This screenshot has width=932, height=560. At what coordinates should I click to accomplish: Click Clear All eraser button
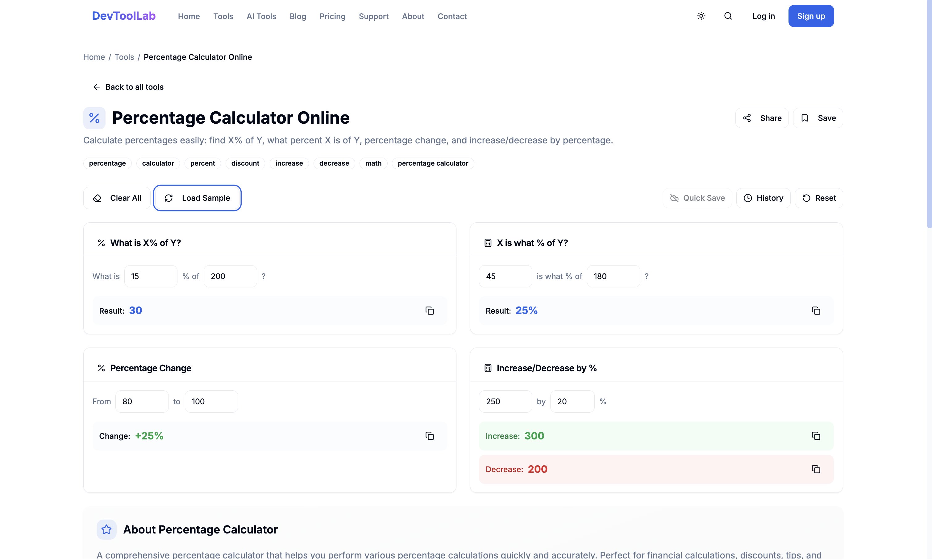click(117, 198)
